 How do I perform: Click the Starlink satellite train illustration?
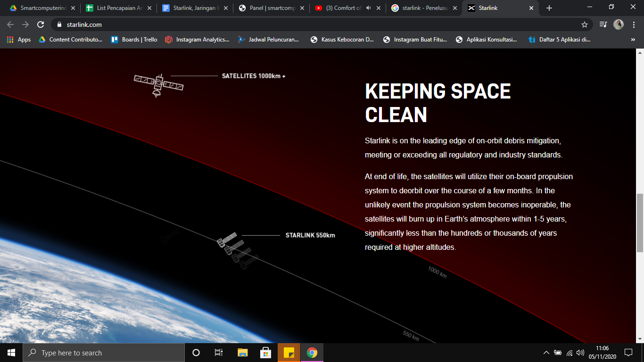pos(238,251)
